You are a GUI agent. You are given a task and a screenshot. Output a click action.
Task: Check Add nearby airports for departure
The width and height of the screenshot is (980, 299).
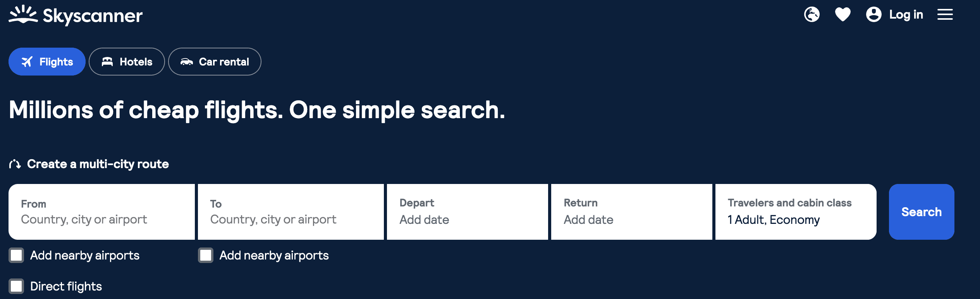coord(16,255)
